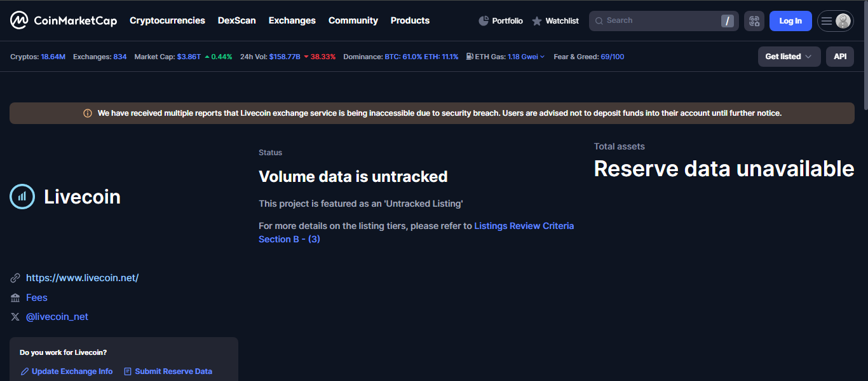
Task: Click the chain-link icon beside the website URL
Action: 15,277
